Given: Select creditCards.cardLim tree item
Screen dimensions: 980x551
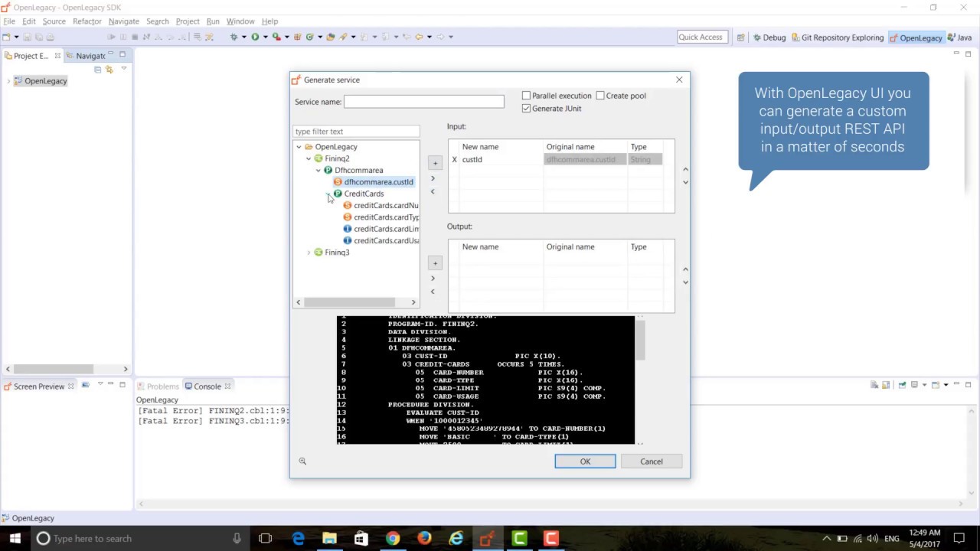Looking at the screenshot, I should (x=381, y=229).
